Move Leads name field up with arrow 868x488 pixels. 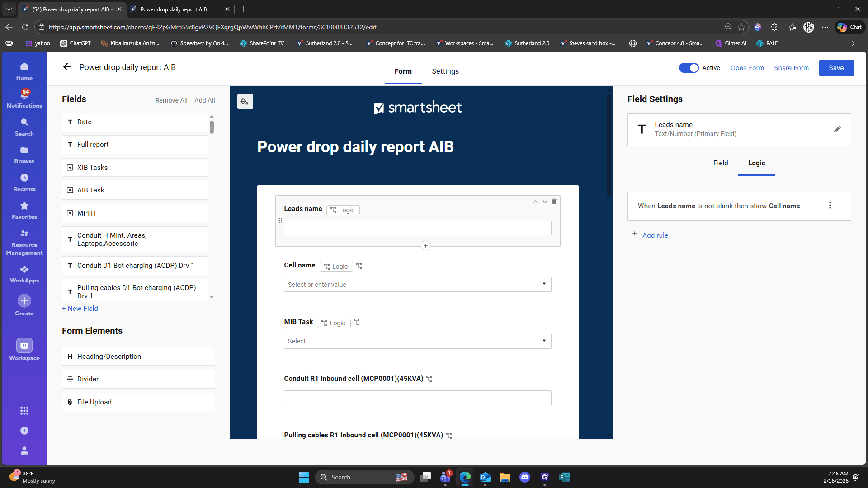[535, 202]
